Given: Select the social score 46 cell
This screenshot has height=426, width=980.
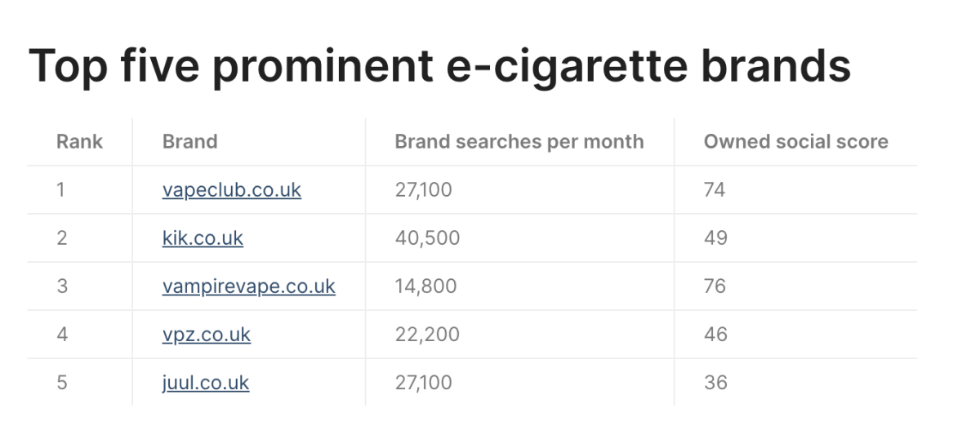Looking at the screenshot, I should pyautogui.click(x=715, y=335).
